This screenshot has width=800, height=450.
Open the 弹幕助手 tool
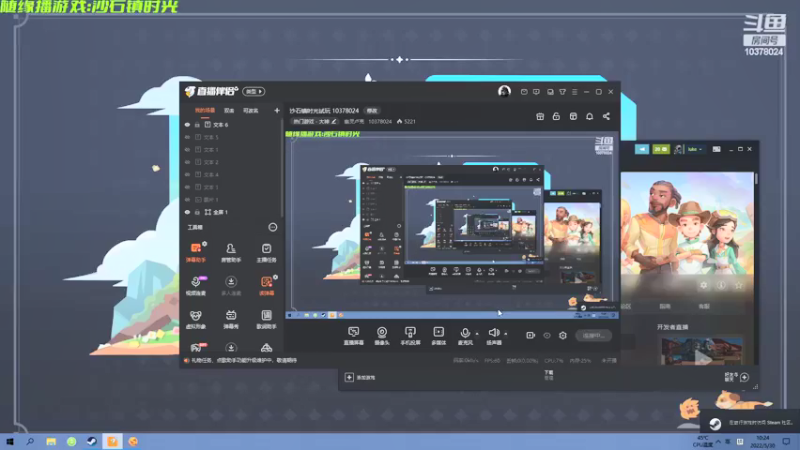click(x=195, y=252)
